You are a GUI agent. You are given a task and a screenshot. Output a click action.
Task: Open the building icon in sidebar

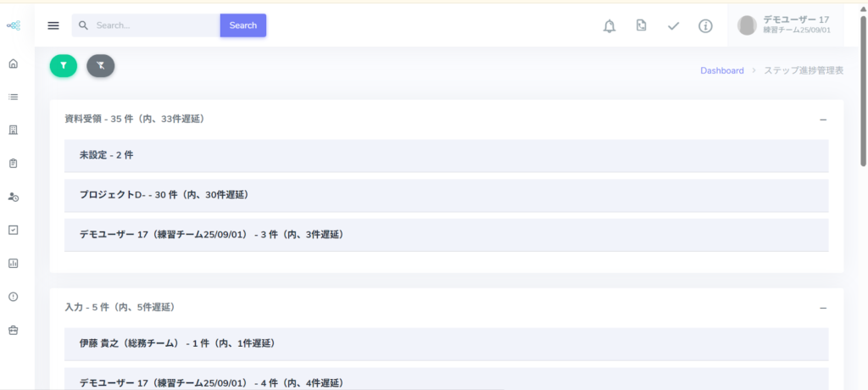tap(13, 130)
